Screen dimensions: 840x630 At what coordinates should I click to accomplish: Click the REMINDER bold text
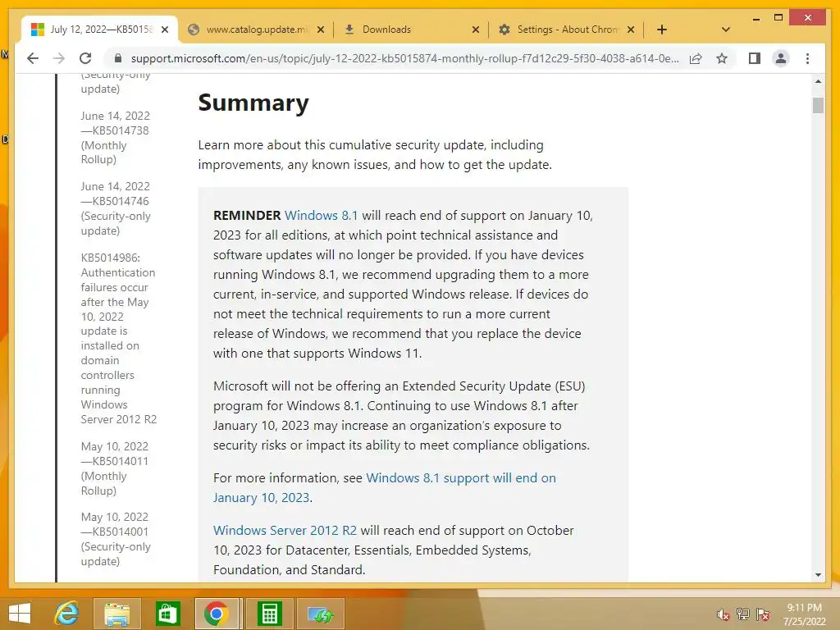click(247, 216)
